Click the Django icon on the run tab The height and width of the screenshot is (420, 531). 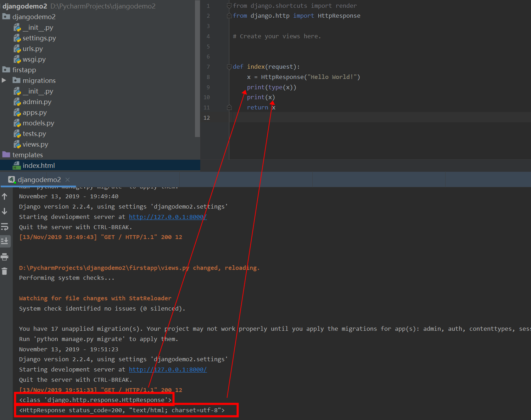point(12,180)
